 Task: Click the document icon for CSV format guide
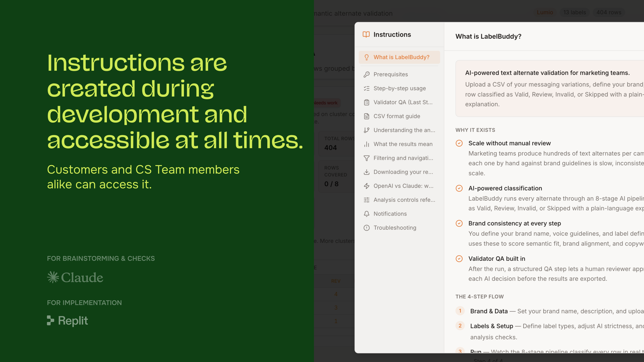[366, 116]
